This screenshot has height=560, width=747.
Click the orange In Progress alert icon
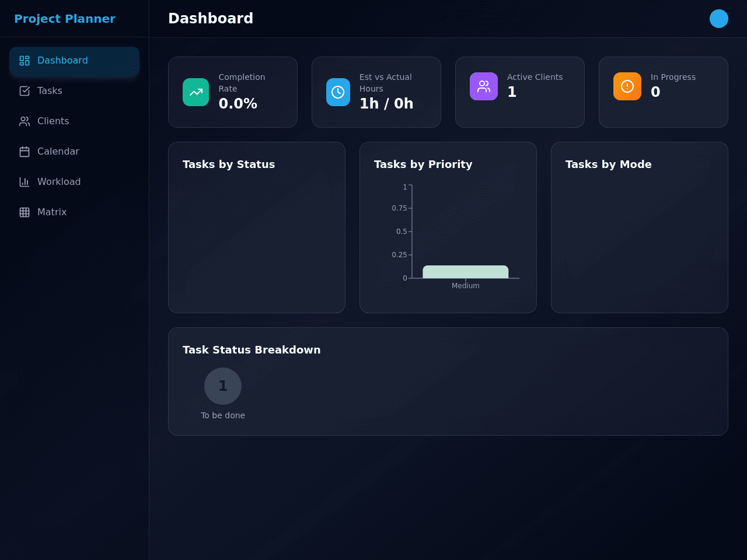pyautogui.click(x=627, y=86)
